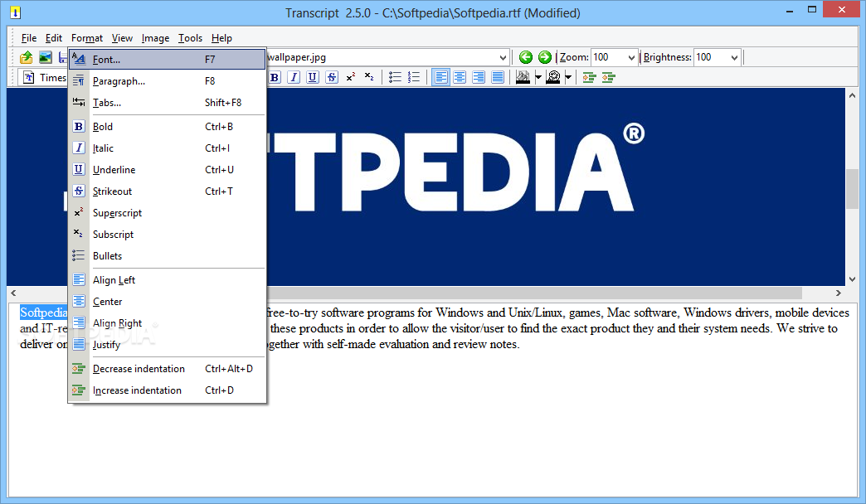The width and height of the screenshot is (866, 504).
Task: Click vertical scrollbar up arrow in image pane
Action: tap(852, 95)
